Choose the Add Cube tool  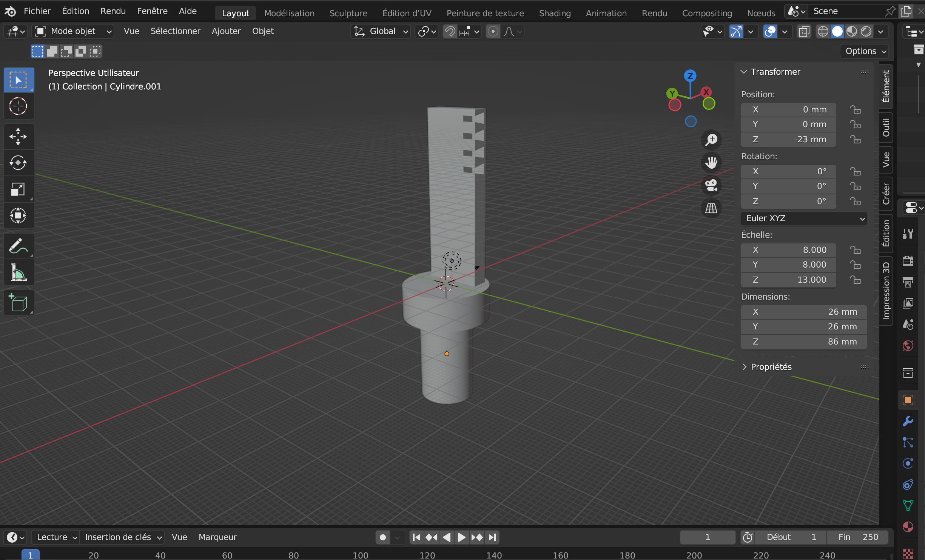(18, 303)
